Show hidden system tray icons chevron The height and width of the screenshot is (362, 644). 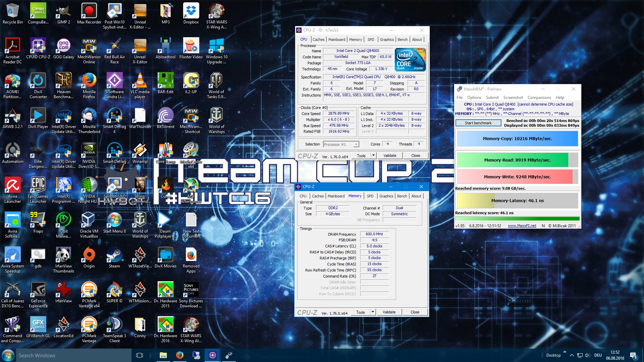pos(572,355)
